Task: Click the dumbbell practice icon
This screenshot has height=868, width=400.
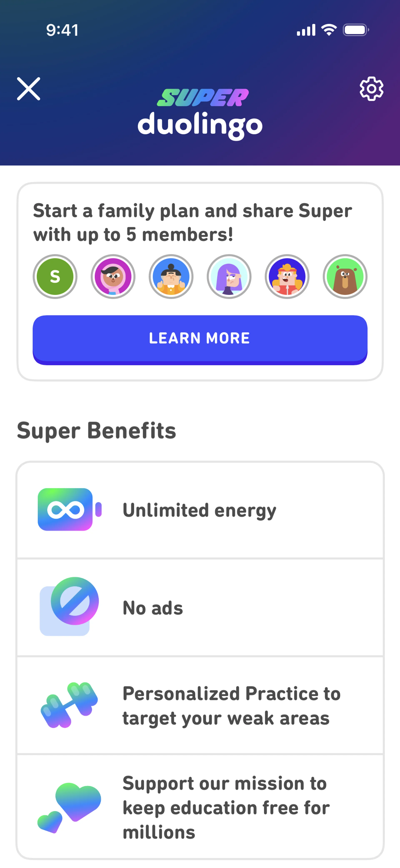Action: click(69, 705)
